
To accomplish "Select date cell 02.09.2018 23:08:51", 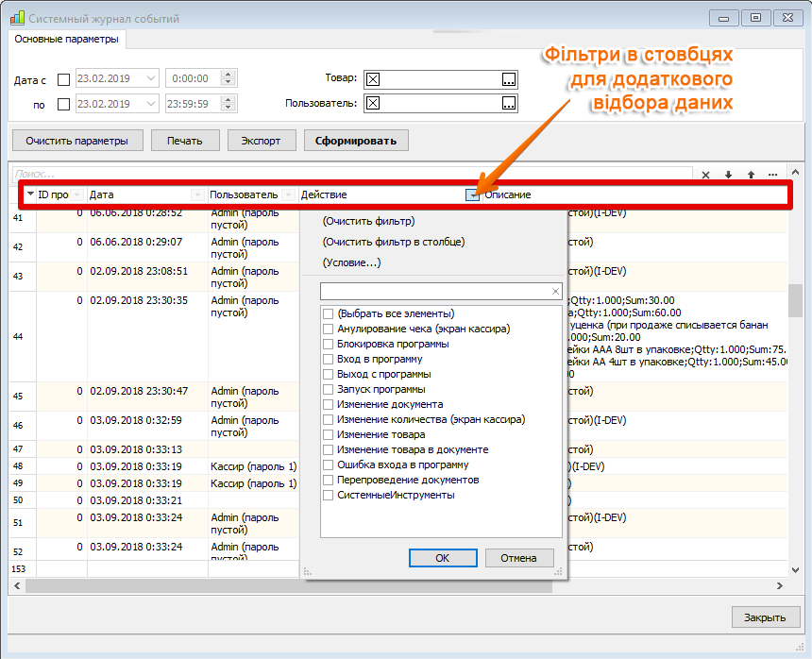I will pyautogui.click(x=147, y=277).
